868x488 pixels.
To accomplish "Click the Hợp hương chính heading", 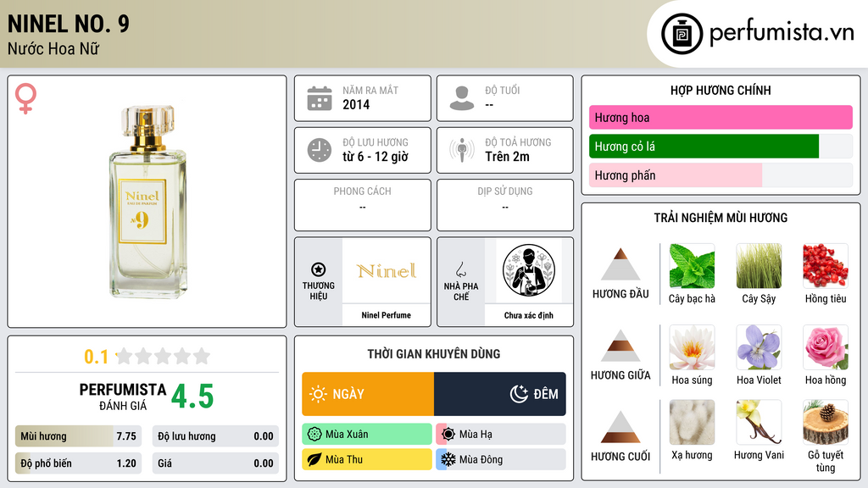I will pos(721,90).
